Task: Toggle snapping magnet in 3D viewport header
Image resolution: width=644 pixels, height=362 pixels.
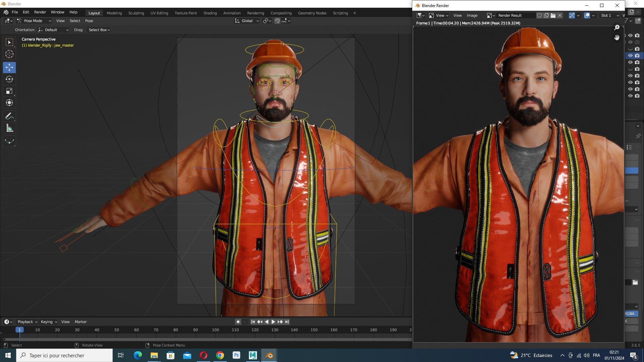Action: tap(277, 21)
